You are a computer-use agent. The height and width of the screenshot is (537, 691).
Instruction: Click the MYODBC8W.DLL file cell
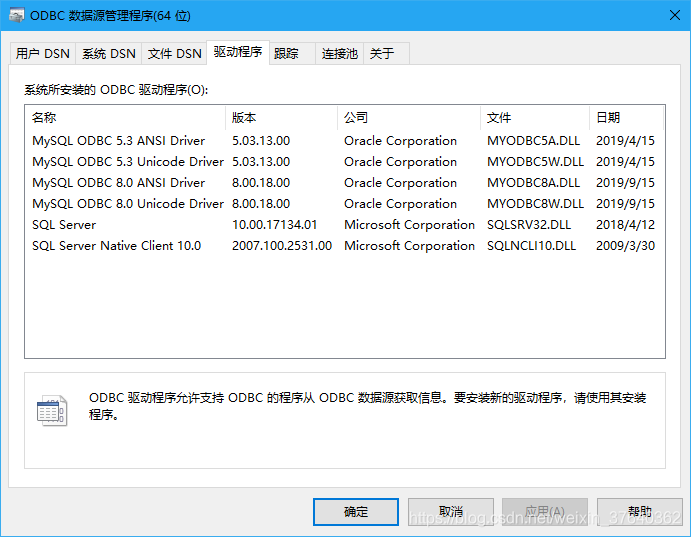coord(535,204)
